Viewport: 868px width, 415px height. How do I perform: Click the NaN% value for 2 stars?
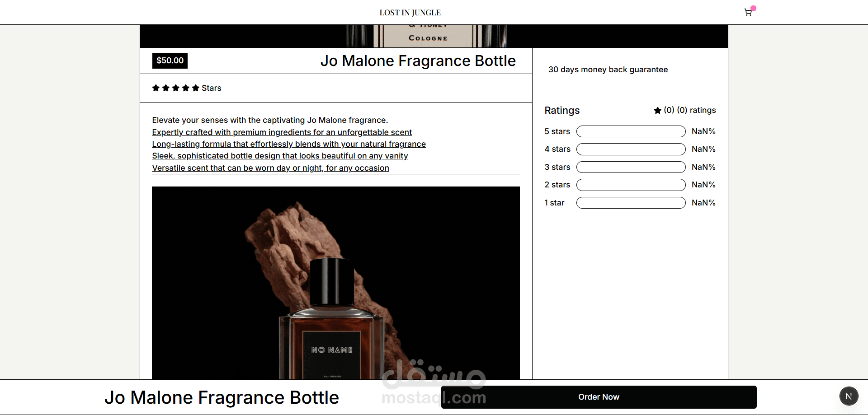703,185
